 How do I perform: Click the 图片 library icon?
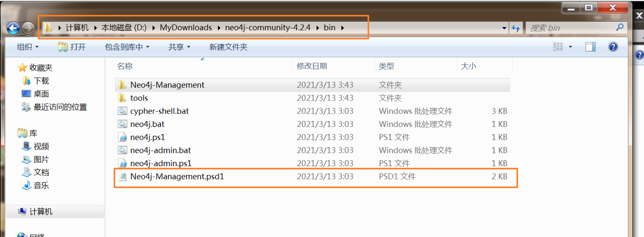26,159
